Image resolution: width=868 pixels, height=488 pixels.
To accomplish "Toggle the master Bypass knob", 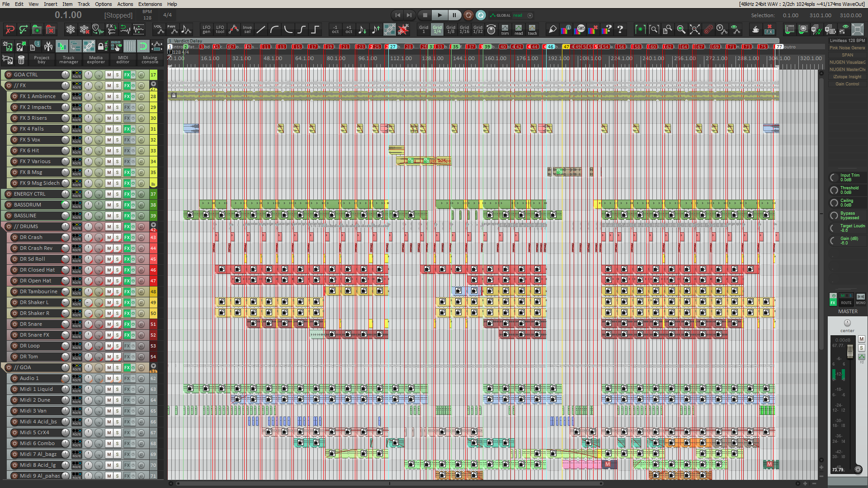I will click(834, 216).
